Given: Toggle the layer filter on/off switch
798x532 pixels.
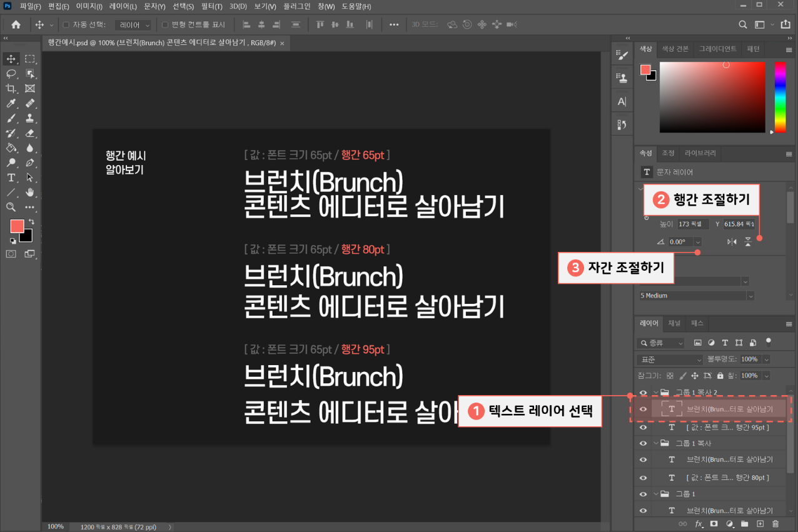Looking at the screenshot, I should (x=769, y=342).
